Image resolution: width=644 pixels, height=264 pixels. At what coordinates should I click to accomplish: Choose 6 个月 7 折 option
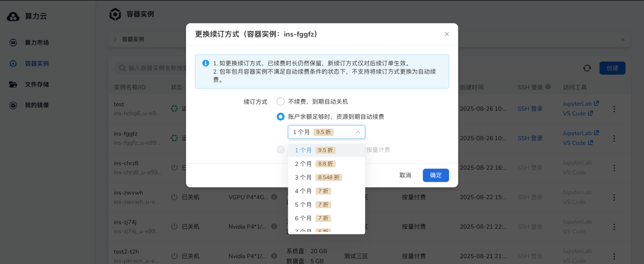326,218
